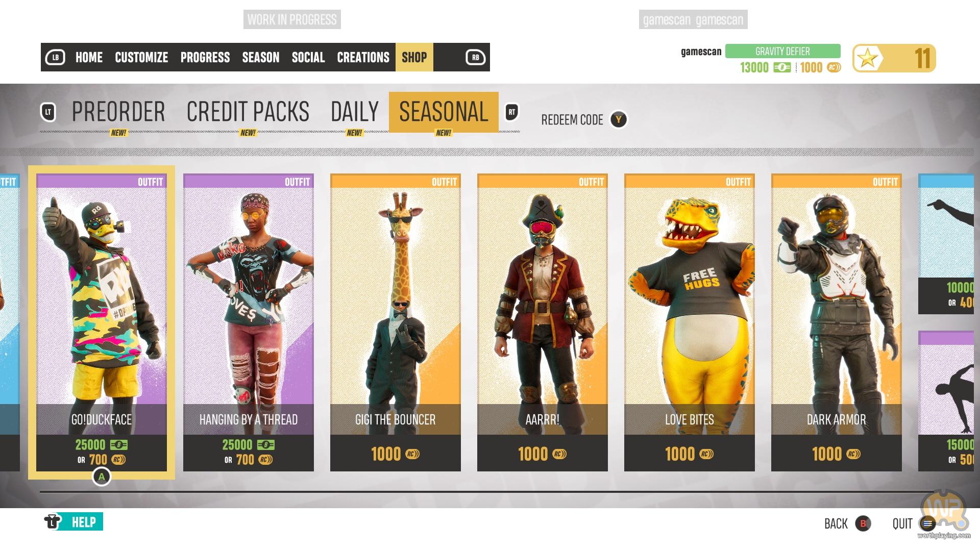Click the LB bumper icon
Image resolution: width=980 pixels, height=551 pixels.
click(x=55, y=57)
